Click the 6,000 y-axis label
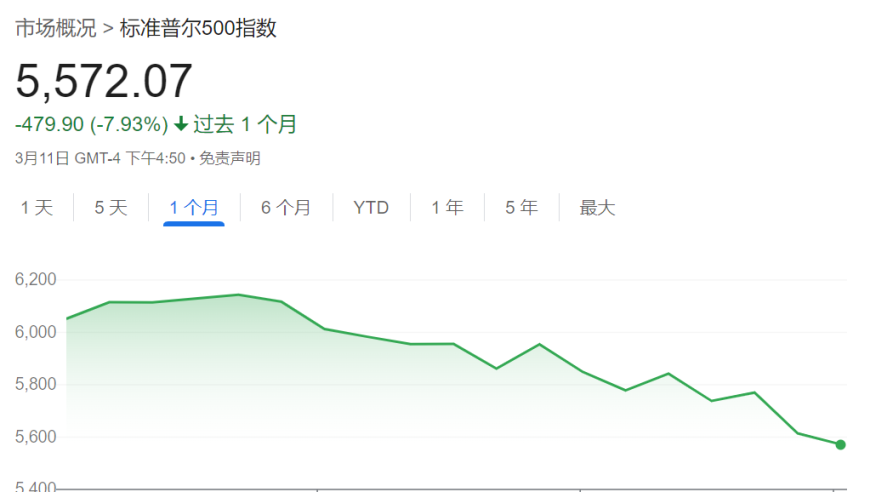Image resolution: width=870 pixels, height=492 pixels. tap(36, 332)
